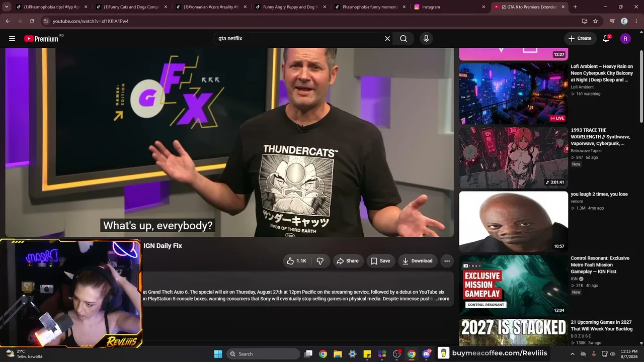Click the tray microphone indicator

[594, 354]
